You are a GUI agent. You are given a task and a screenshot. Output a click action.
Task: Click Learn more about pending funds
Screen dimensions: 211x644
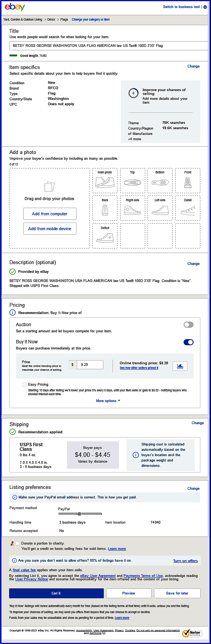pyautogui.click(x=122, y=618)
